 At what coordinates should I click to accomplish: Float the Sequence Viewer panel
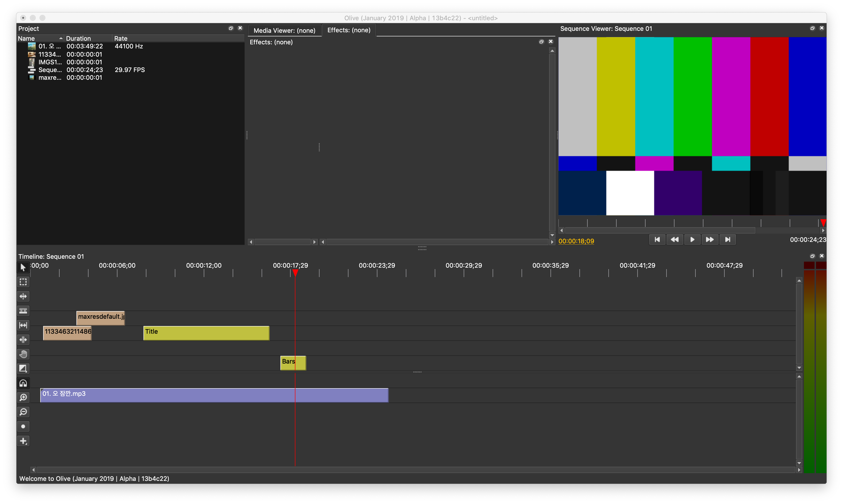pos(812,28)
